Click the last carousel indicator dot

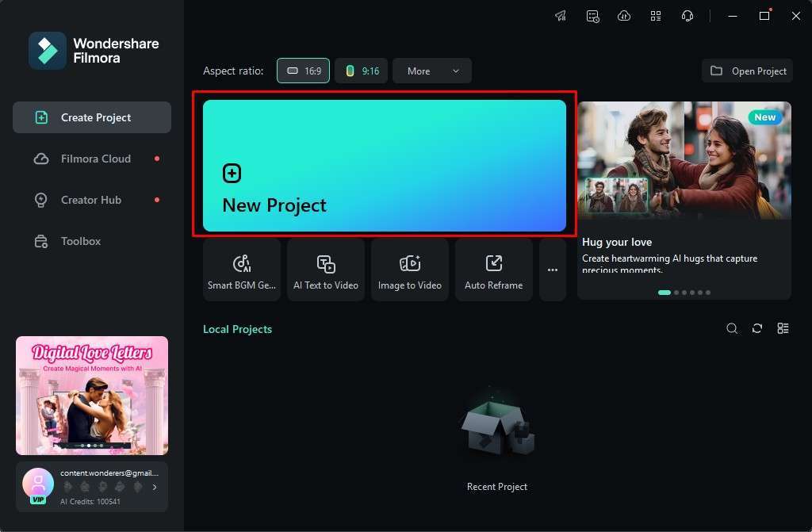(x=708, y=293)
